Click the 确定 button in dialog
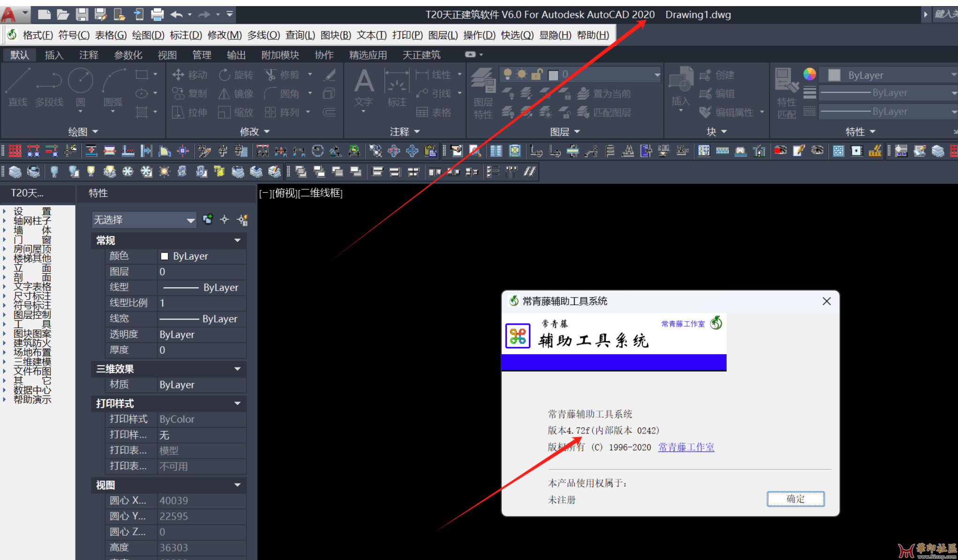 point(795,499)
